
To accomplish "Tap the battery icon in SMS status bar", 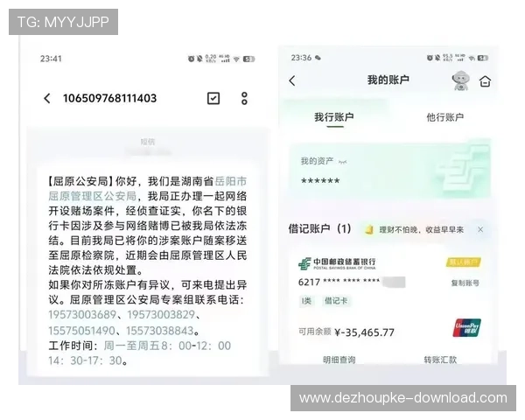I will click(x=248, y=59).
